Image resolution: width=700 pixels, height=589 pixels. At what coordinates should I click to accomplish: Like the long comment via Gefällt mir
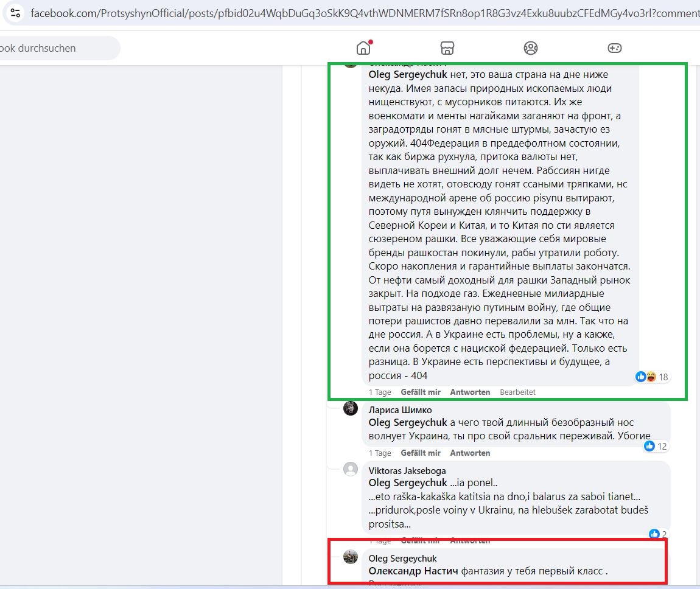420,392
